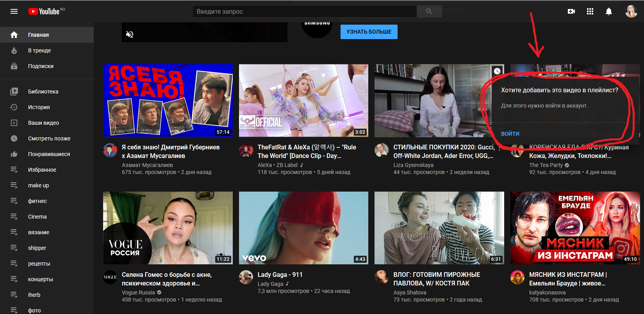Open Понравившиеся videos
This screenshot has height=314, width=644.
click(x=47, y=154)
